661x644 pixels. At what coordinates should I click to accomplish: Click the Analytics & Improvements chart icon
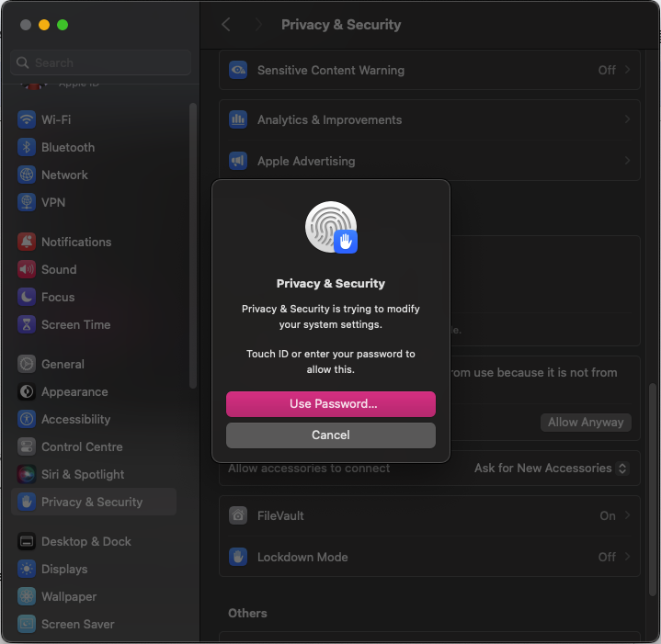tap(238, 119)
